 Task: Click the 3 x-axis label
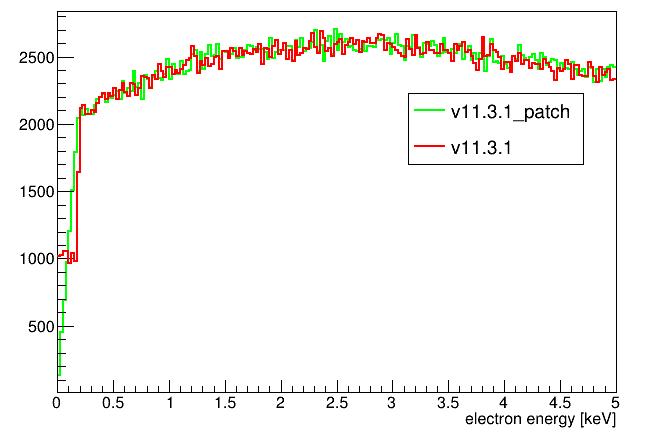click(392, 403)
